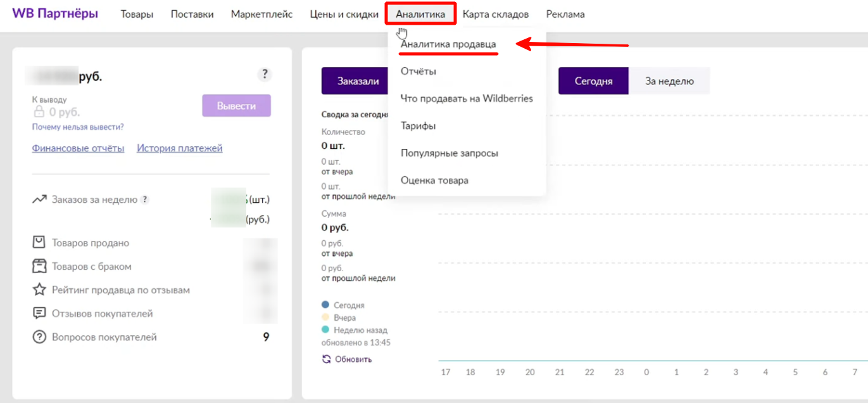
Task: Click the Товаров продано bag icon
Action: [39, 243]
